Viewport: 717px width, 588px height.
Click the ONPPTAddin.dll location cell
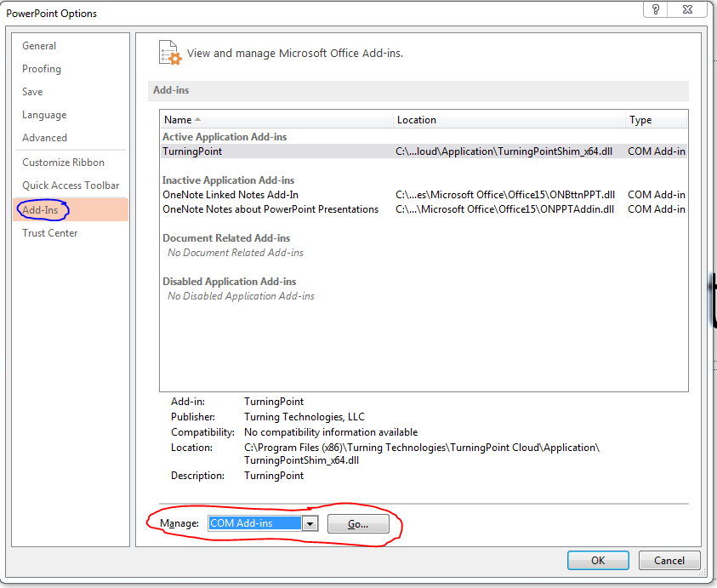tap(504, 209)
